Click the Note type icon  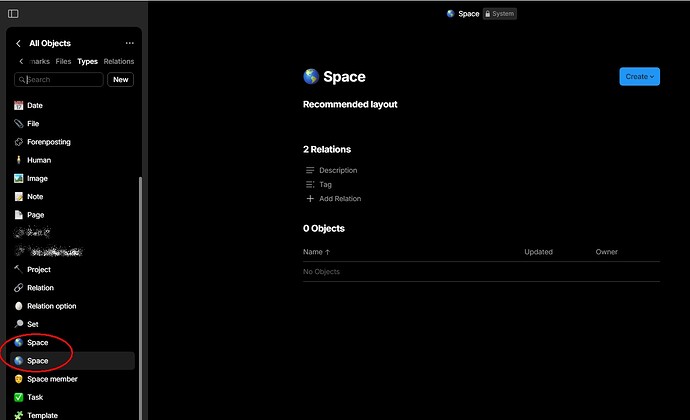tap(18, 197)
